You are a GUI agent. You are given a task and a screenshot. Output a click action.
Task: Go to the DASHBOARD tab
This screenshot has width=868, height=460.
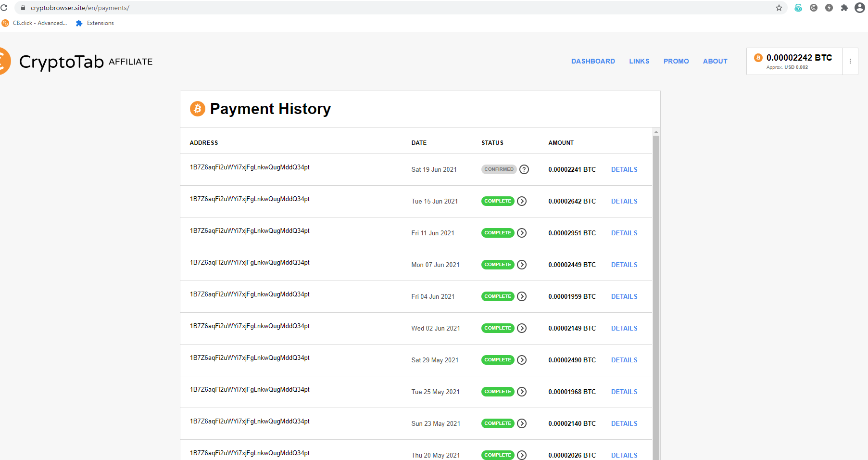pos(593,61)
